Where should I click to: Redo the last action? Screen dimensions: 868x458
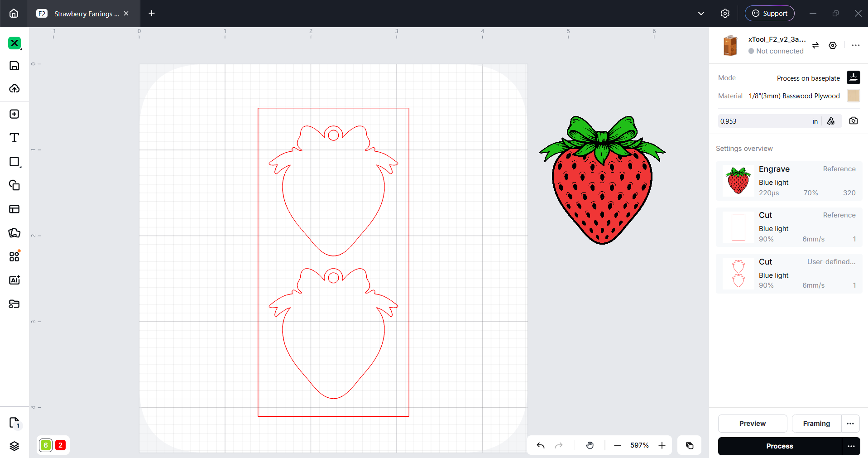pyautogui.click(x=559, y=445)
